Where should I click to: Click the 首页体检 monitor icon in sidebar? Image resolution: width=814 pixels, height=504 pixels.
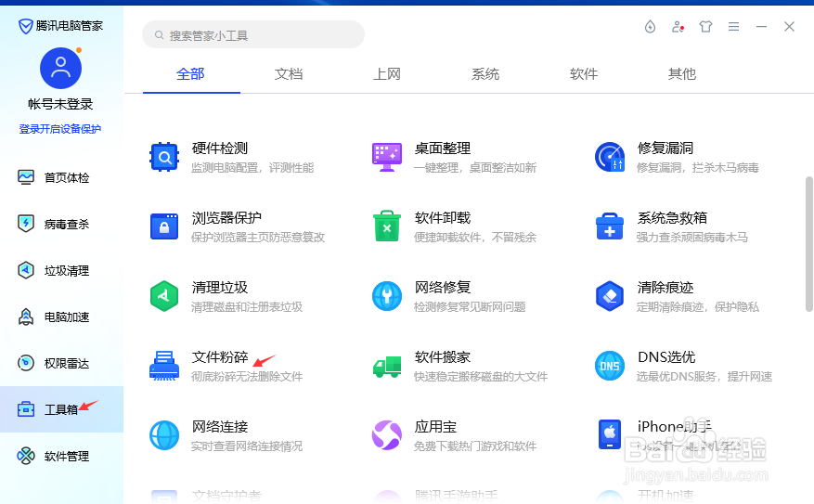coord(26,177)
